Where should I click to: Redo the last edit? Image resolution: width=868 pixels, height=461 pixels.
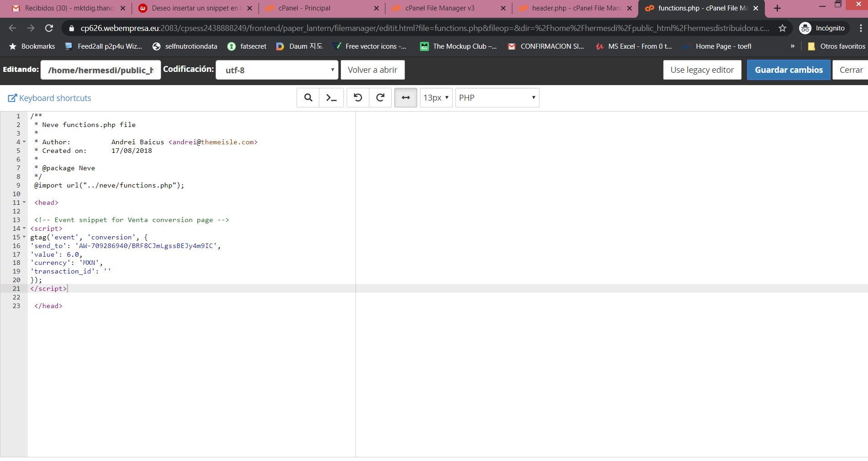380,98
